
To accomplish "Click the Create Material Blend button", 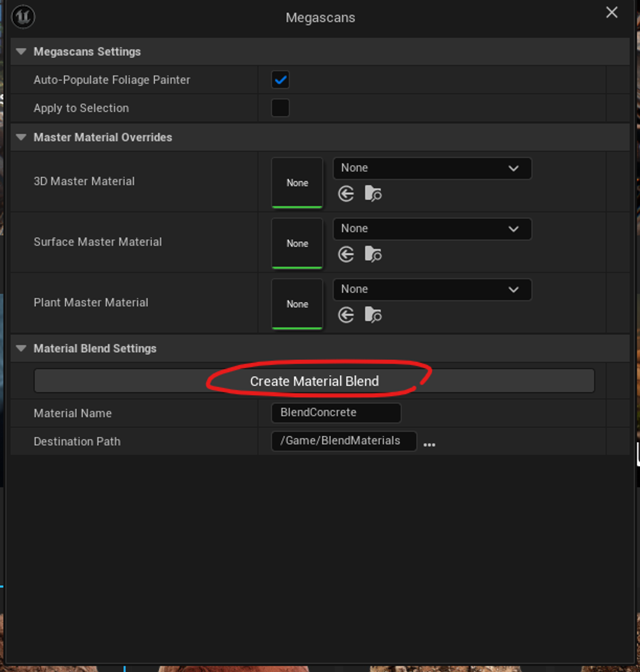I will point(314,381).
